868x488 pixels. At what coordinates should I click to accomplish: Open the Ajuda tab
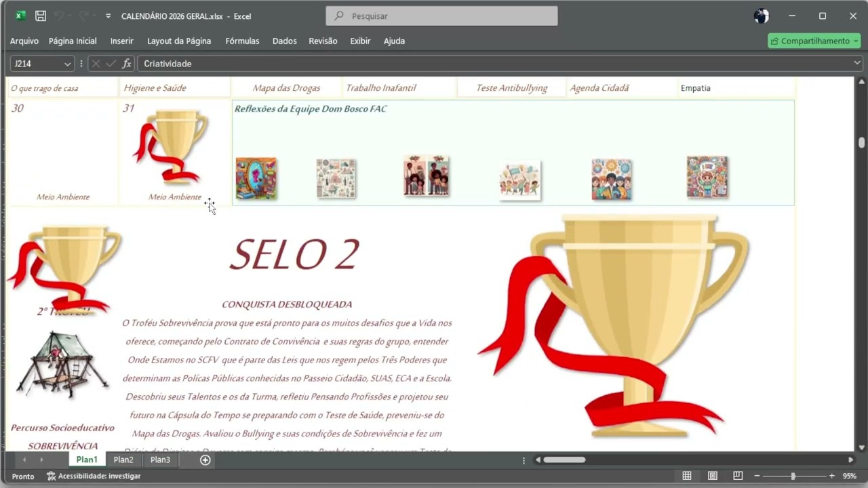coord(394,41)
